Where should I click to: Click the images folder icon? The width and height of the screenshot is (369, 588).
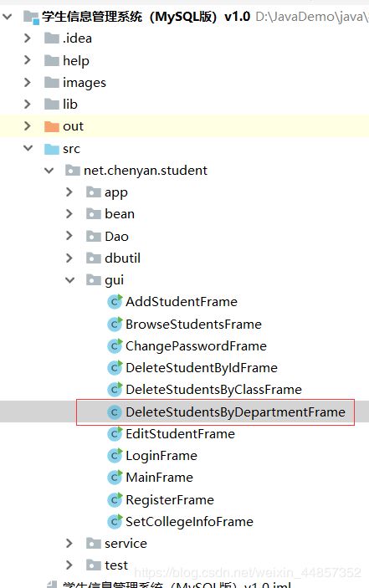pos(52,82)
